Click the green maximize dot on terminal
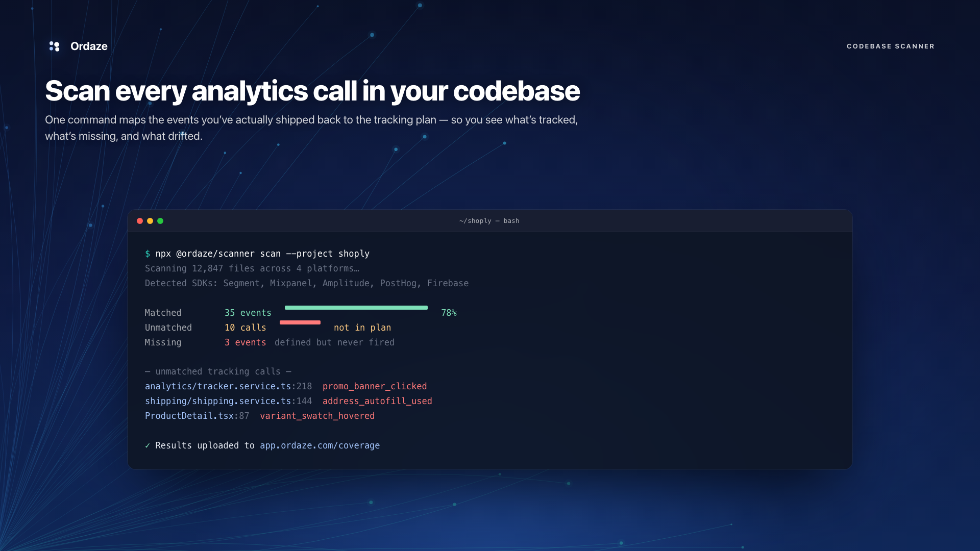 [160, 221]
